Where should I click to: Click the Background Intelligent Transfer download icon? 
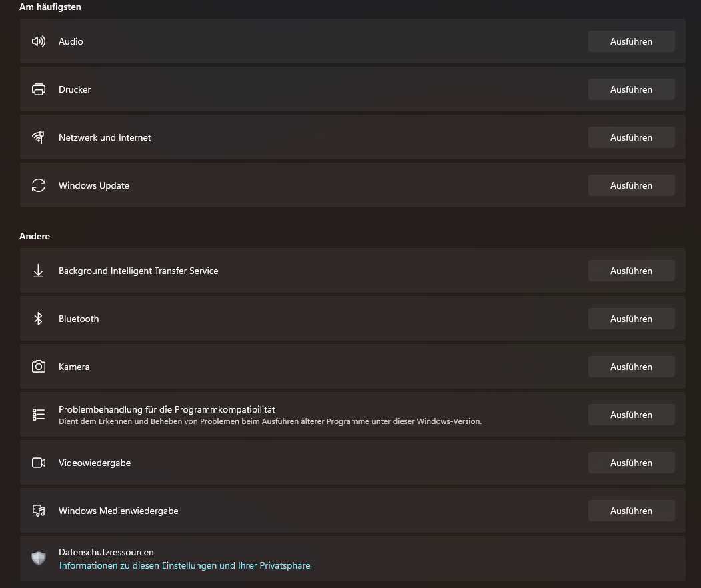39,271
